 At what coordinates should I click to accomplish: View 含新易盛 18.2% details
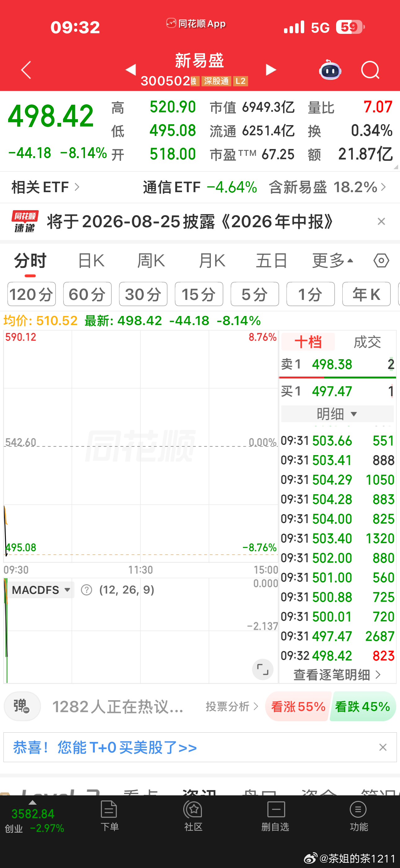tap(327, 187)
